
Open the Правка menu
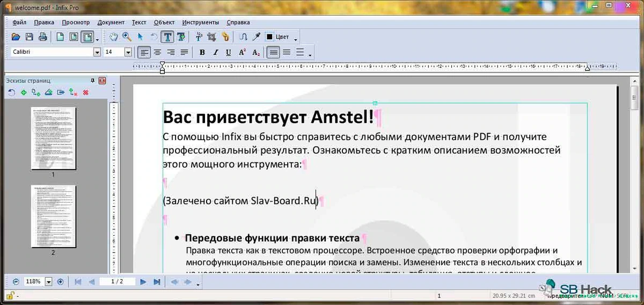pyautogui.click(x=44, y=23)
